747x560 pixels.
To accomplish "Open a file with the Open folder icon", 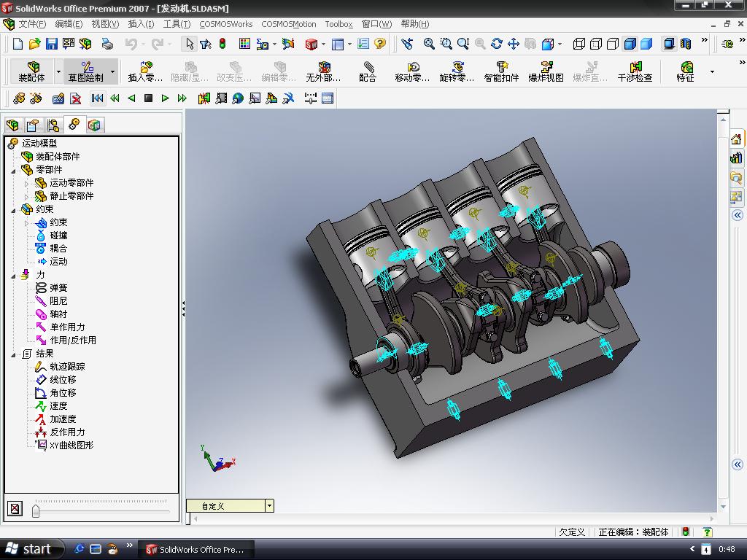I will pyautogui.click(x=34, y=44).
